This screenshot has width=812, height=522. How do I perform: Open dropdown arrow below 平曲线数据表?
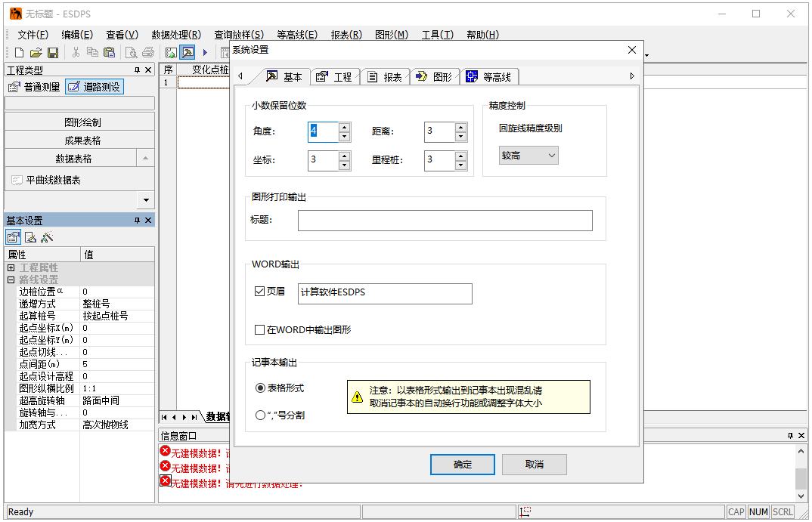click(146, 200)
